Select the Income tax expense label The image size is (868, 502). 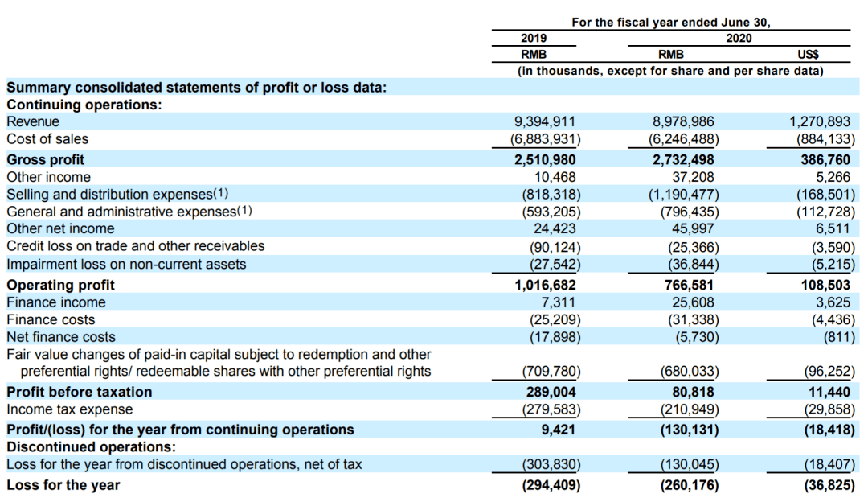coord(70,409)
